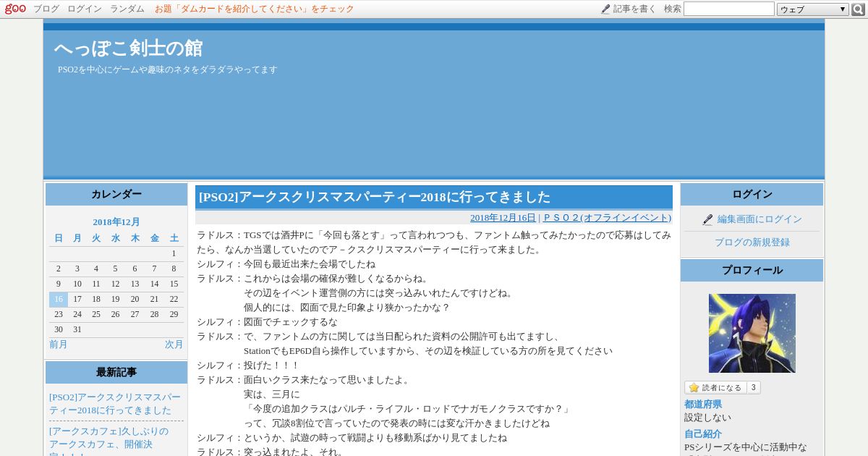
Task: Open the お題 ダムカード prompt link
Action: 255,9
